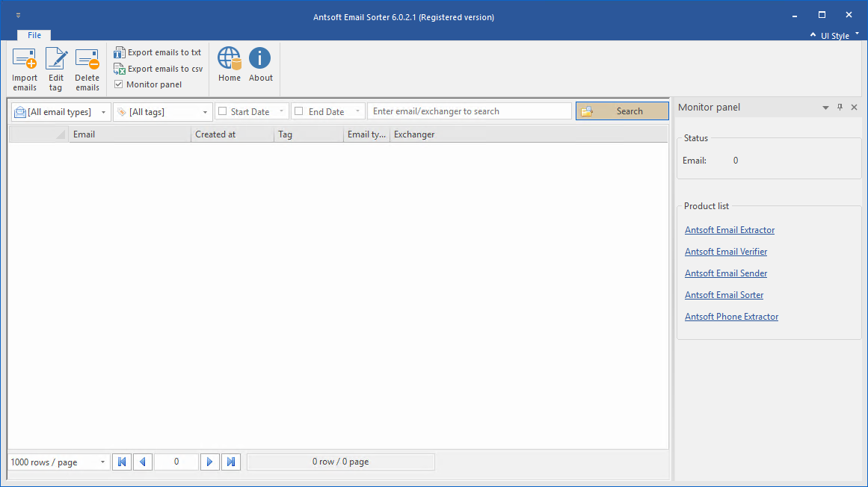The image size is (868, 487).
Task: Click the row selector header corner
Action: (x=38, y=134)
